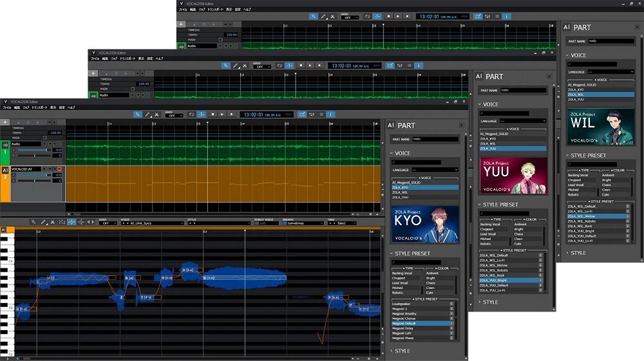
Task: Open the トランスポート menu in the front window
Action: point(39,107)
